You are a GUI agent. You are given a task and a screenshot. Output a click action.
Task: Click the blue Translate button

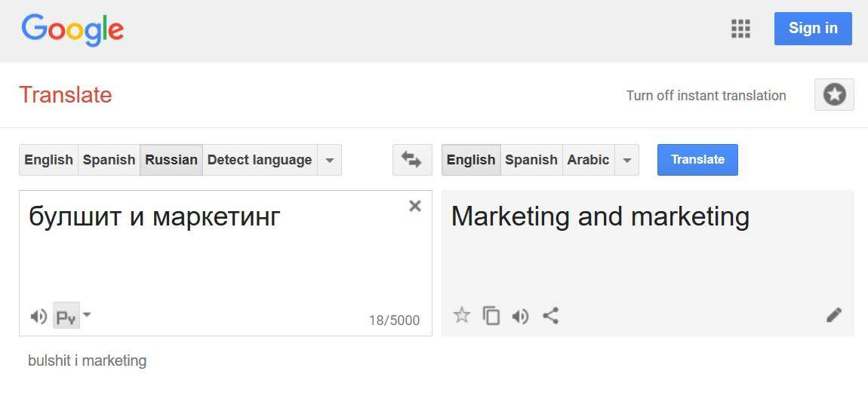coord(697,160)
